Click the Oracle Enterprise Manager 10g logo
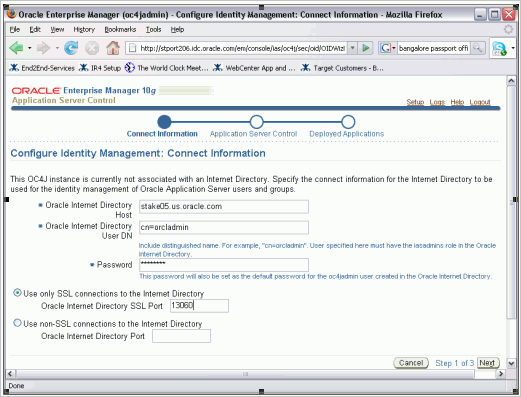Screen dimensions: 521x397 (x=84, y=91)
